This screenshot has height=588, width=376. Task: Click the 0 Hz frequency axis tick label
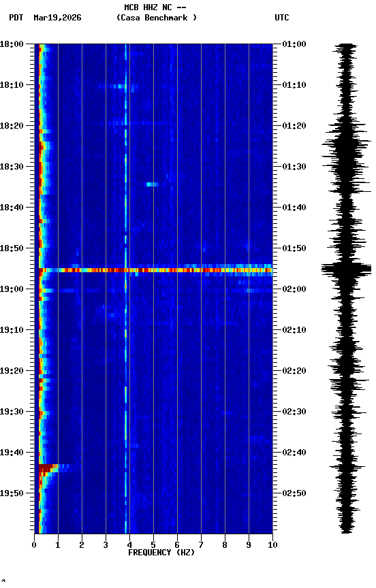[x=34, y=545]
